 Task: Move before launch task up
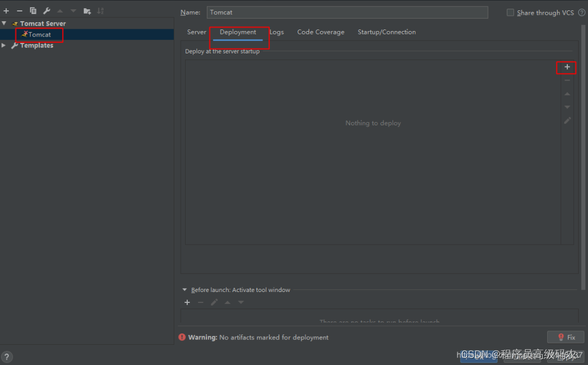pyautogui.click(x=228, y=302)
